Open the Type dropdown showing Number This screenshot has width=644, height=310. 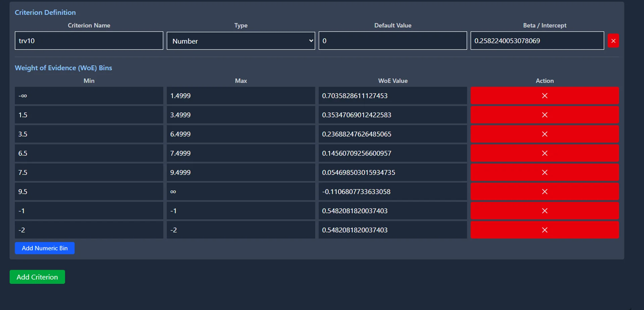240,41
